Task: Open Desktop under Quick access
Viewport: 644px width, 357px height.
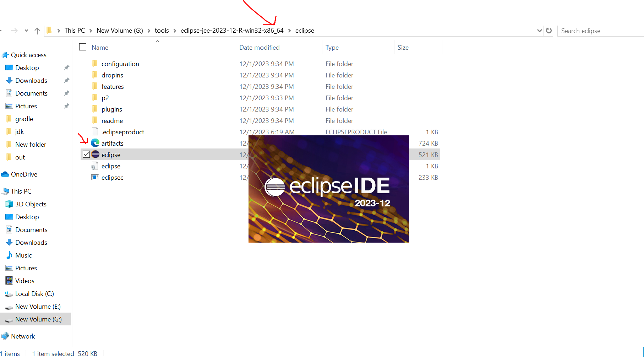Action: 27,68
